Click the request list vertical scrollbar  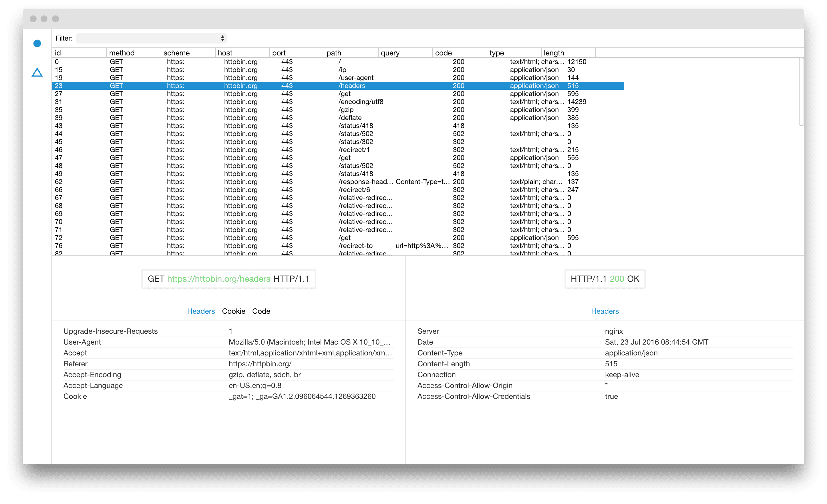click(801, 92)
